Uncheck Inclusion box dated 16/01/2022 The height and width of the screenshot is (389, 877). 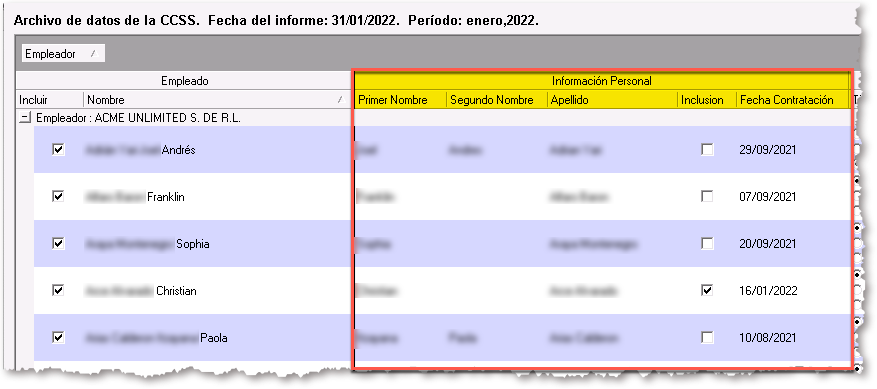point(708,290)
